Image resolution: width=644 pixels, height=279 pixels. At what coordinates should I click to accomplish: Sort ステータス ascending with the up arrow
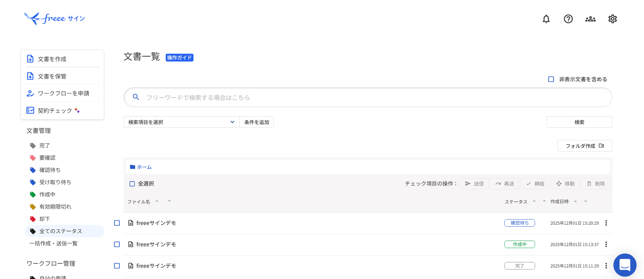[534, 201]
